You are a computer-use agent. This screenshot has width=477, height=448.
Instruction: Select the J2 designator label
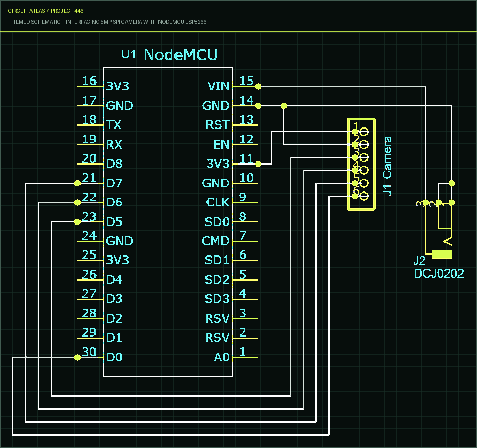tap(419, 261)
